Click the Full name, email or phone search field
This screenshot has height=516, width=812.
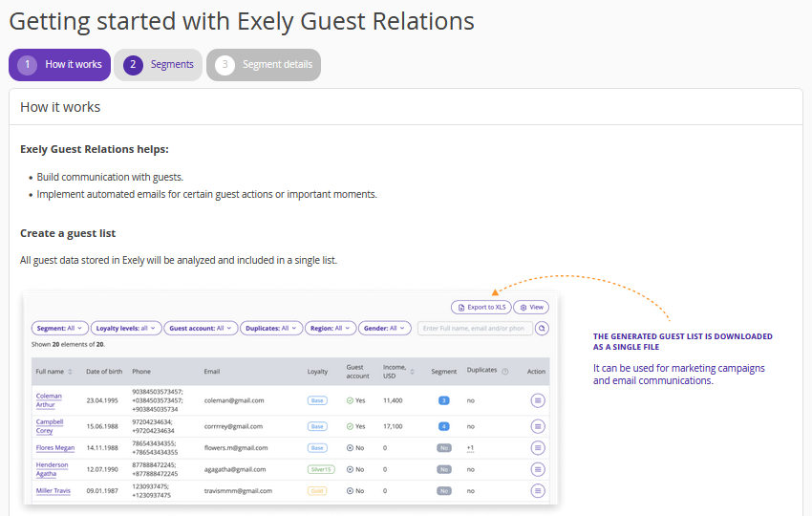(x=475, y=328)
